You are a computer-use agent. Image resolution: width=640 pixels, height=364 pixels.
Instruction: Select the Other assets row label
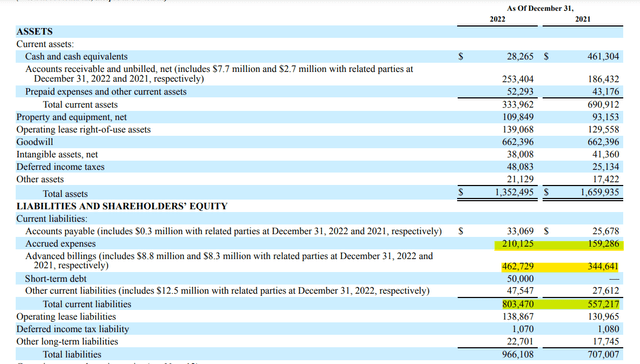tap(40, 179)
